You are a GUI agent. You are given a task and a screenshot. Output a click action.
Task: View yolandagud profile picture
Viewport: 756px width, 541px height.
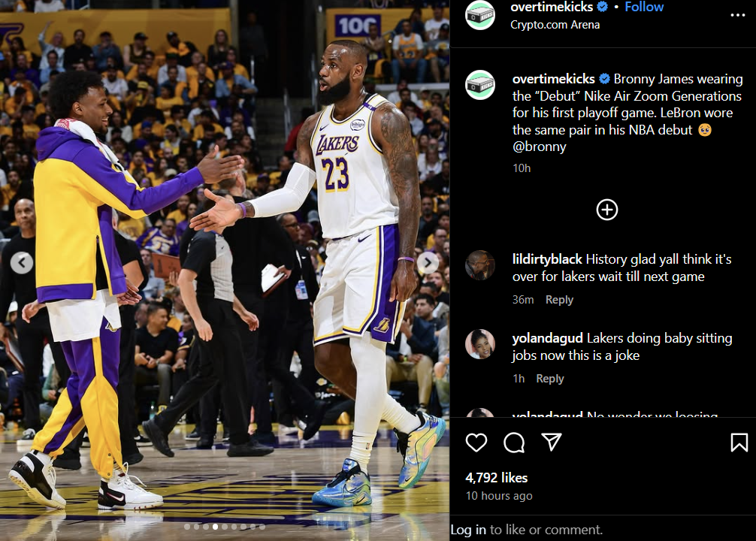[x=480, y=344]
